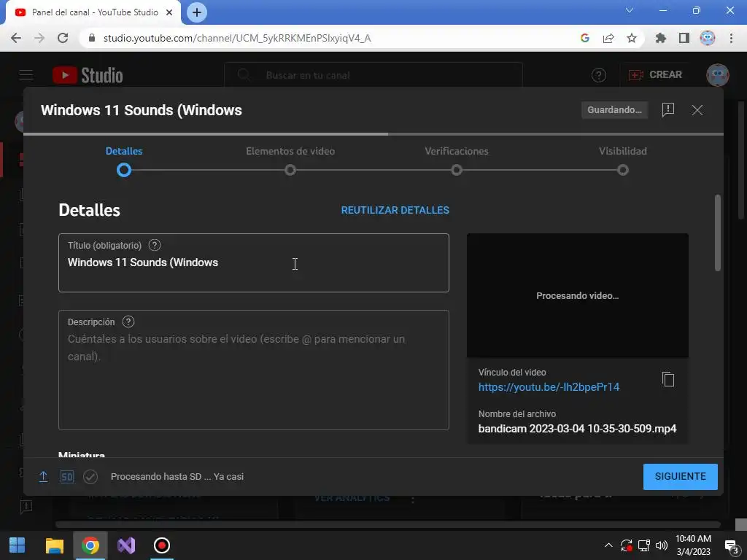Image resolution: width=747 pixels, height=560 pixels.
Task: Open Visual Studio from the taskbar
Action: click(x=126, y=545)
